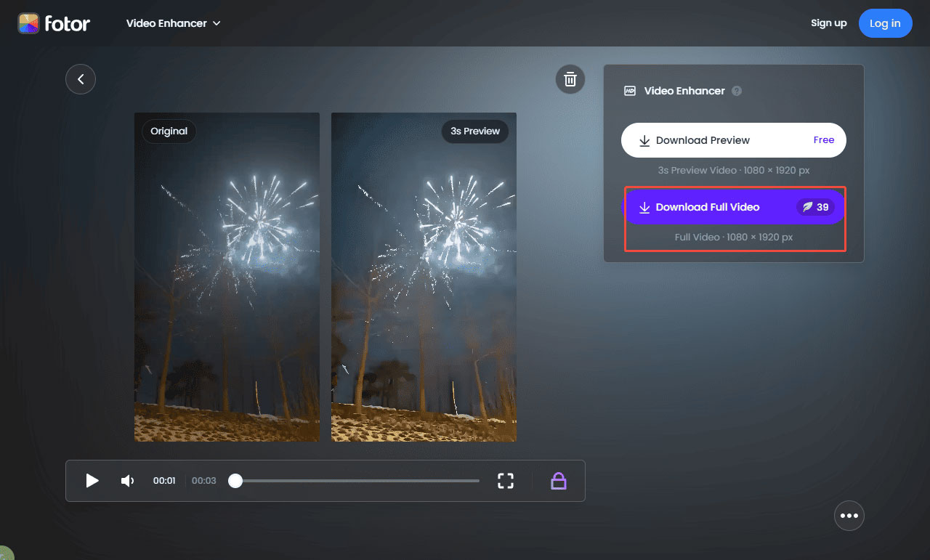Click the "Free" label on Download Preview

coord(824,140)
